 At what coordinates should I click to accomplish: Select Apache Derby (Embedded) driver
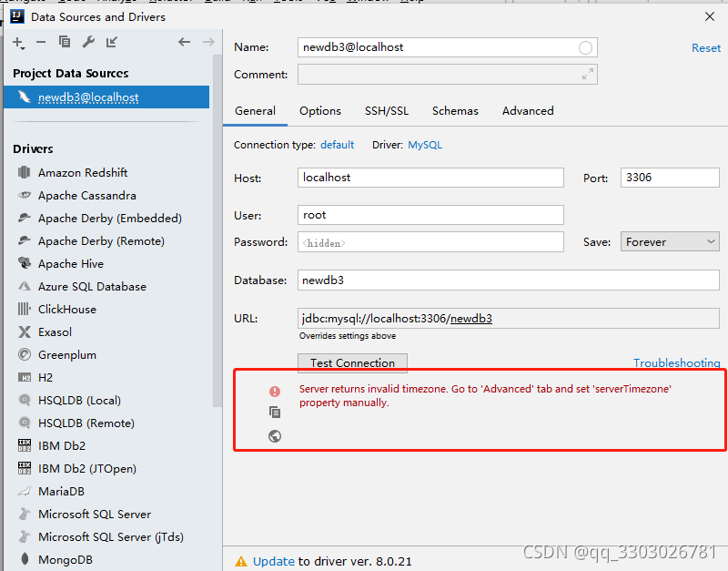click(x=110, y=218)
